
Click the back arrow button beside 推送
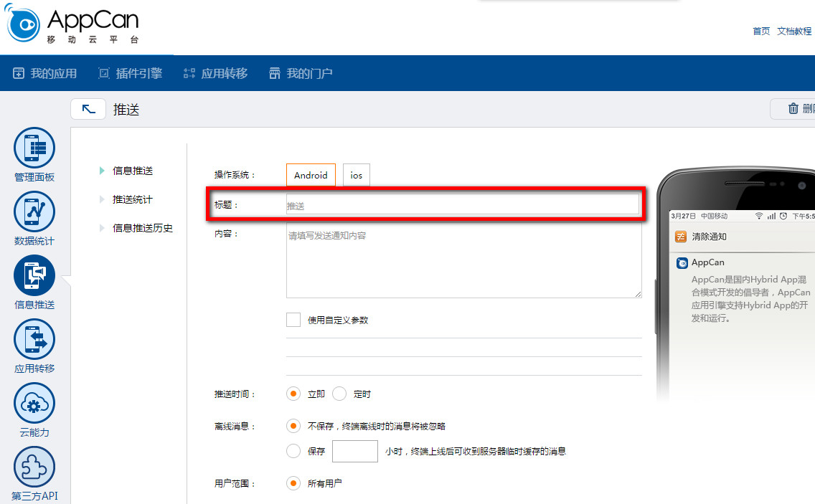(x=88, y=109)
